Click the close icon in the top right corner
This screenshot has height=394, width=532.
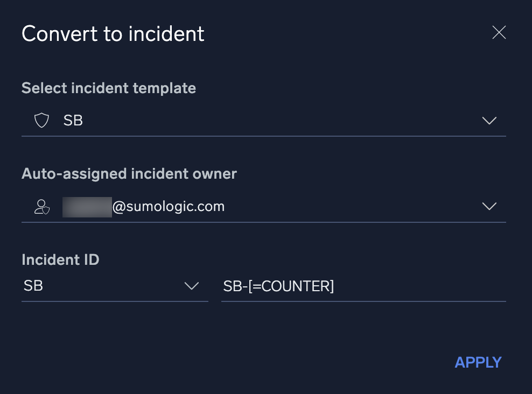499,33
